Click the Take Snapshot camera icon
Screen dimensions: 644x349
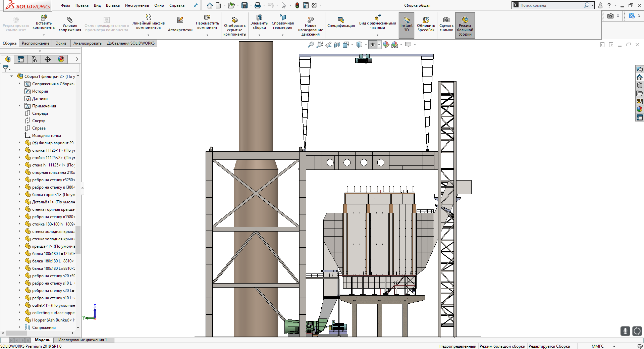(446, 20)
